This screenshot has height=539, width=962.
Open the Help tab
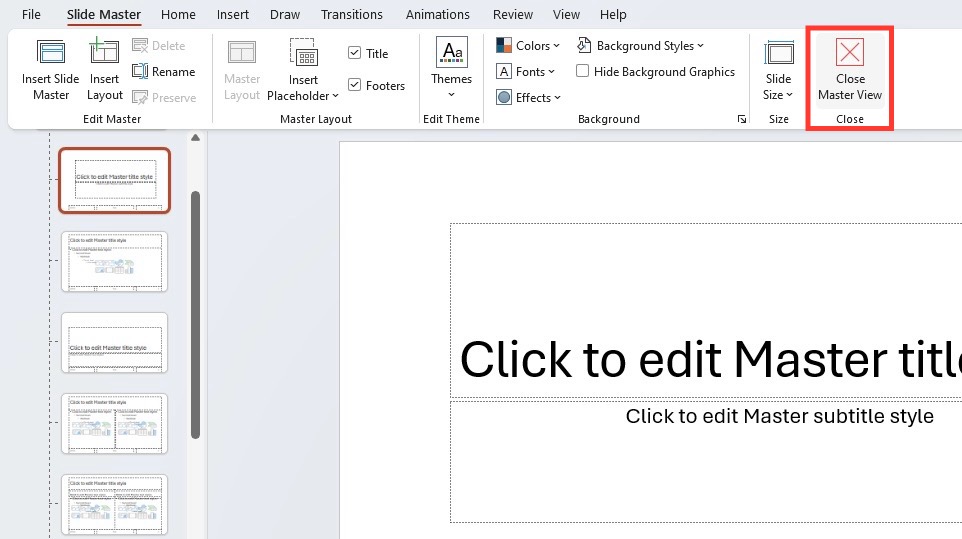click(x=613, y=14)
